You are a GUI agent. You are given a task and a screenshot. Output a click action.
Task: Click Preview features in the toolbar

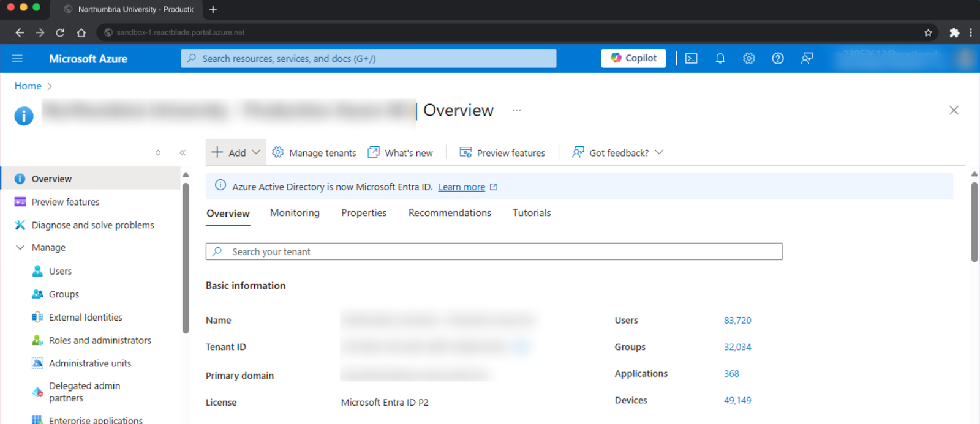[502, 152]
